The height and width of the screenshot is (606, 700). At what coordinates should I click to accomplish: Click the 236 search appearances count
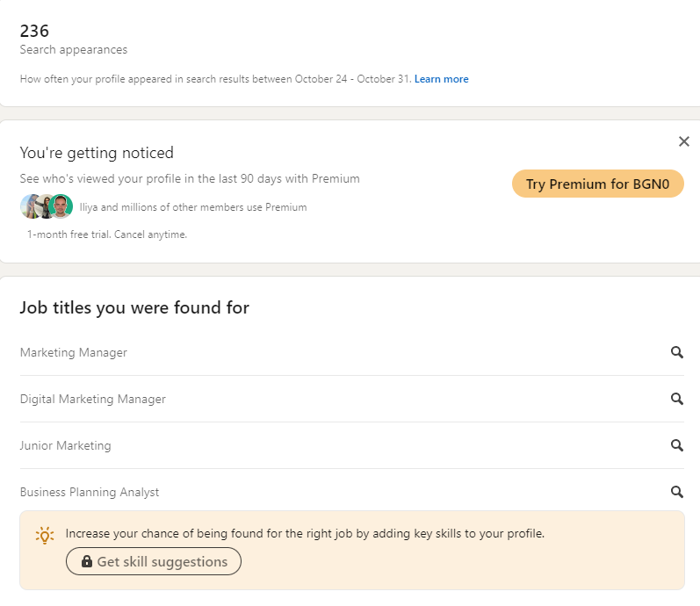[34, 31]
